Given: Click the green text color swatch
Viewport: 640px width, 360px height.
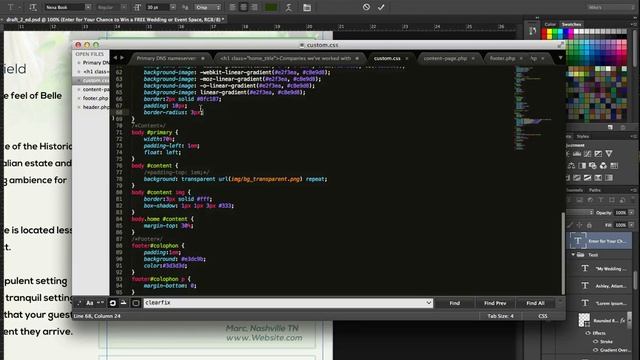Looking at the screenshot, I should coord(271,7).
